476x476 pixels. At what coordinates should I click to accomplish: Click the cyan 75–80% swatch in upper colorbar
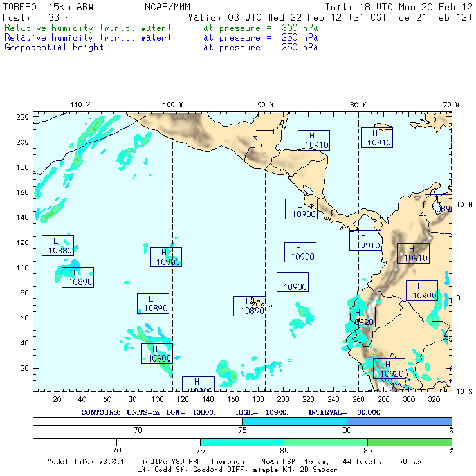(295, 421)
